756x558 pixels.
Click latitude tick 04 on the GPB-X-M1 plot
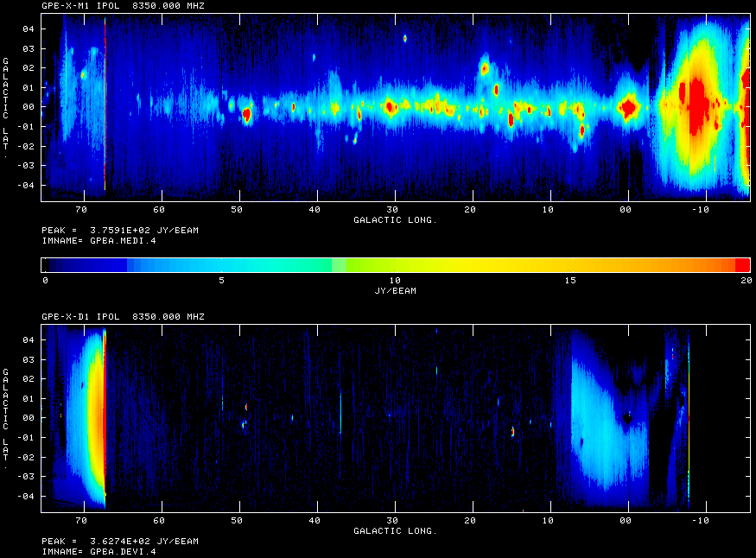pos(29,29)
